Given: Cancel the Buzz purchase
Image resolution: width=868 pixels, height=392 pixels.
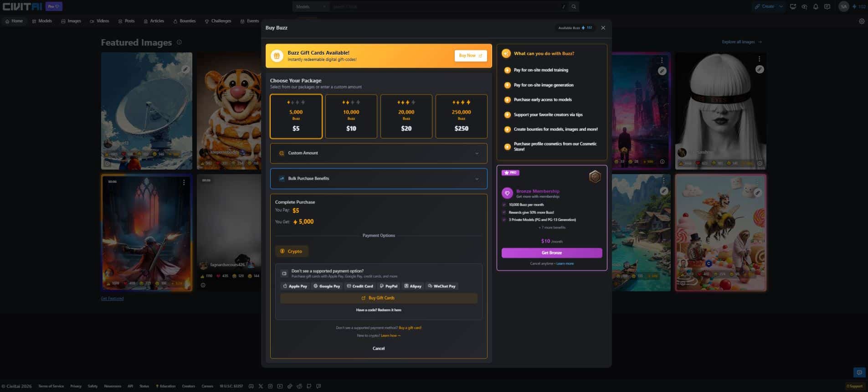Looking at the screenshot, I should point(379,348).
